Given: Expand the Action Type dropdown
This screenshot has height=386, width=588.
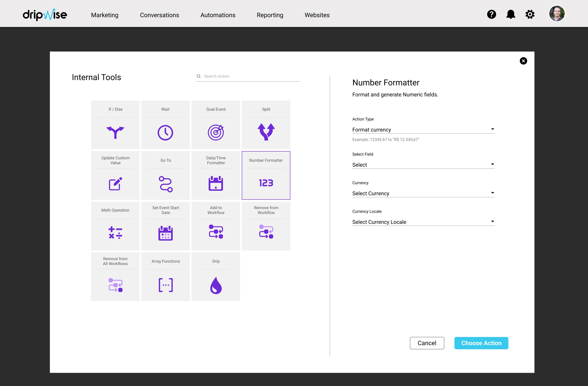Looking at the screenshot, I should 423,129.
